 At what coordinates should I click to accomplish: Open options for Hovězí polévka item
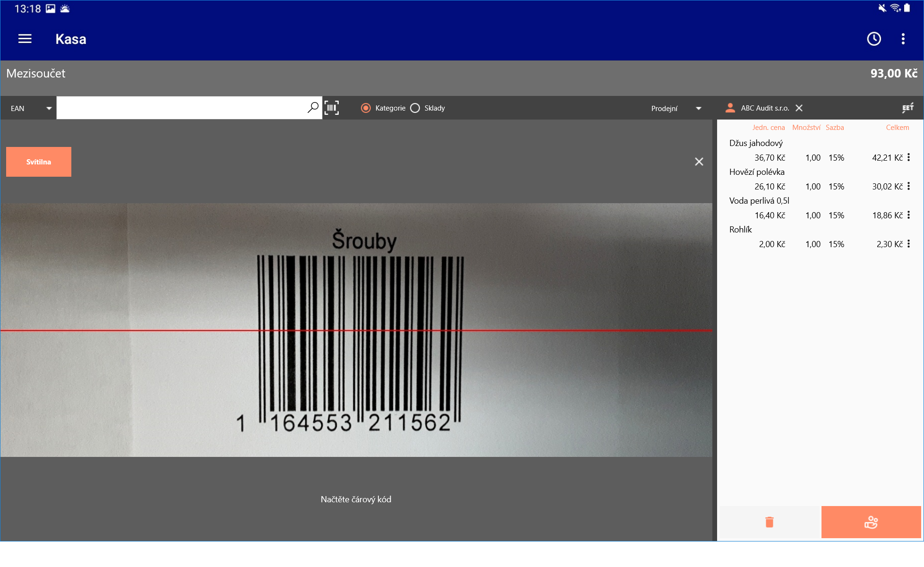(x=908, y=186)
